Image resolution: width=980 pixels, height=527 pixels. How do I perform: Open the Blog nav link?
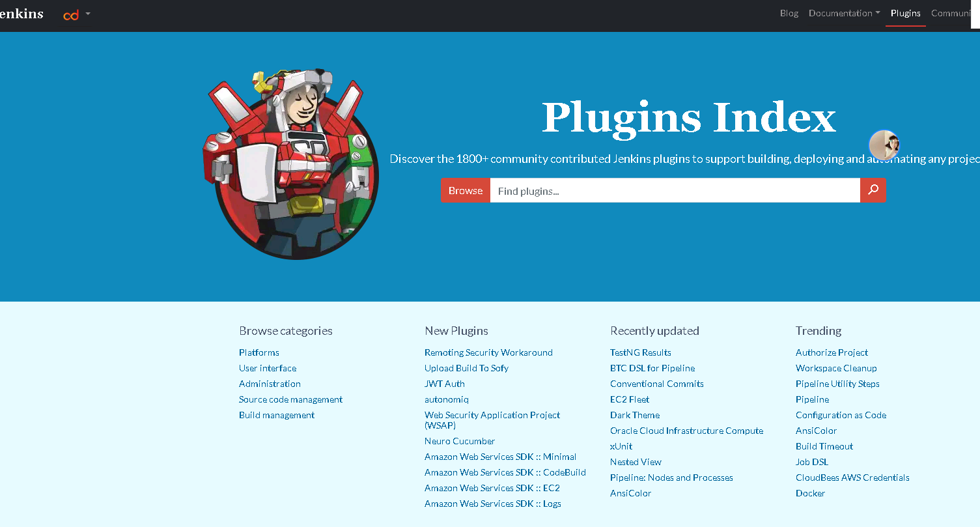[789, 13]
